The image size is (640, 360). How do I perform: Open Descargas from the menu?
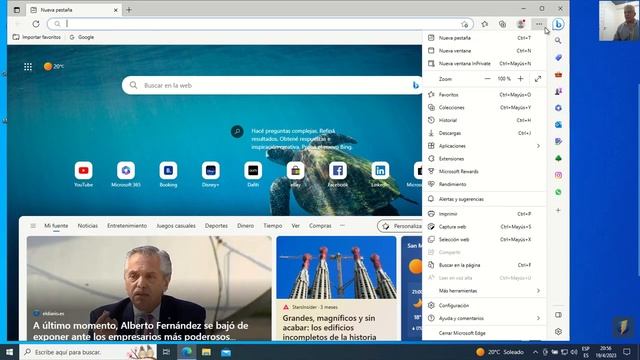pos(484,133)
